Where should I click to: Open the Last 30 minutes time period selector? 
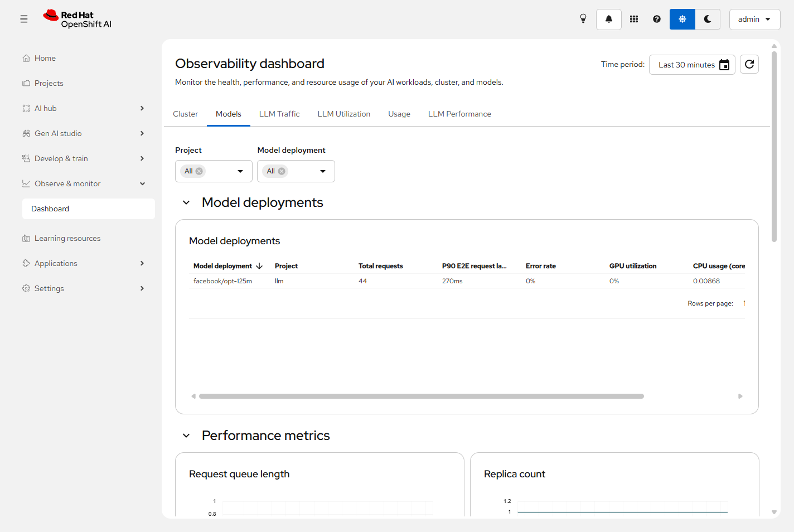pyautogui.click(x=692, y=65)
